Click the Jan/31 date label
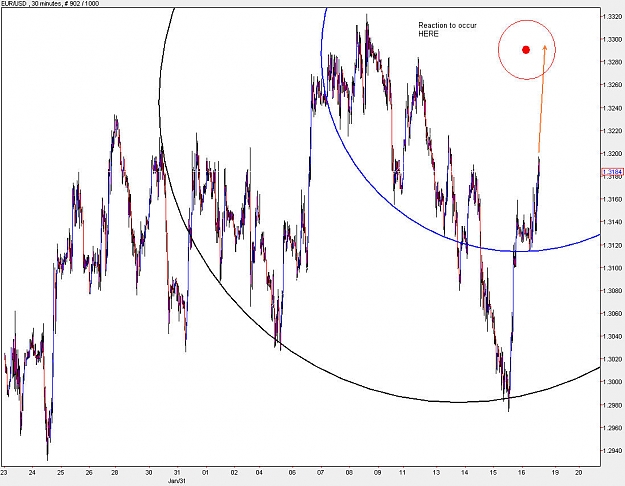 [177, 481]
